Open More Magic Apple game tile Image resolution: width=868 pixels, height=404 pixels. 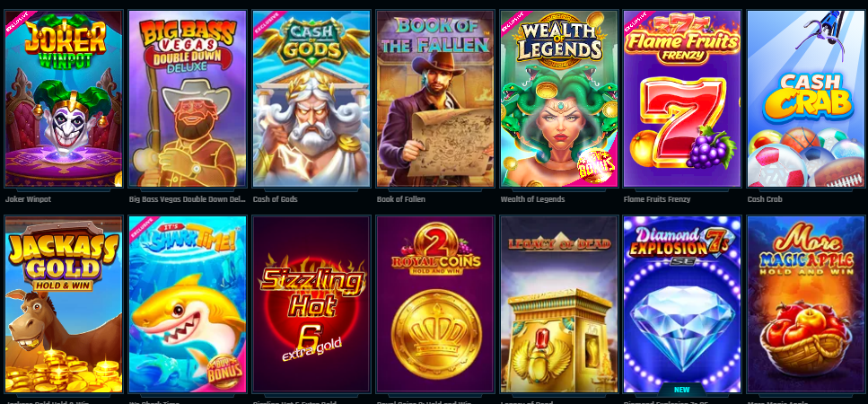tap(806, 304)
